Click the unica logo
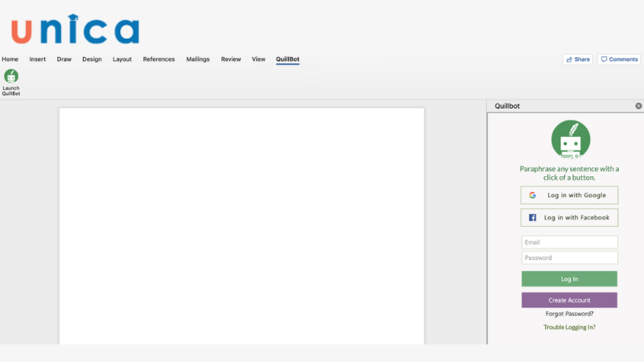This screenshot has height=362, width=644. click(75, 29)
